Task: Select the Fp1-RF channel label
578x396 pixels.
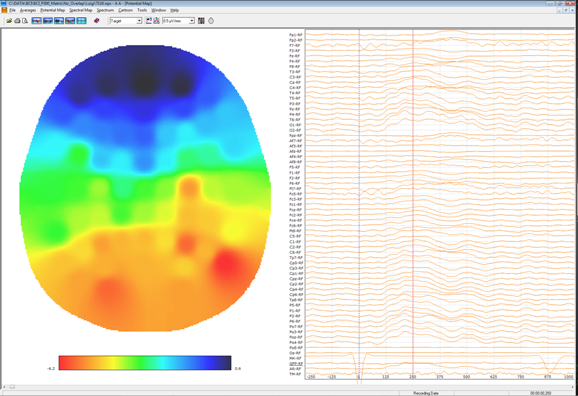Action: coord(295,35)
